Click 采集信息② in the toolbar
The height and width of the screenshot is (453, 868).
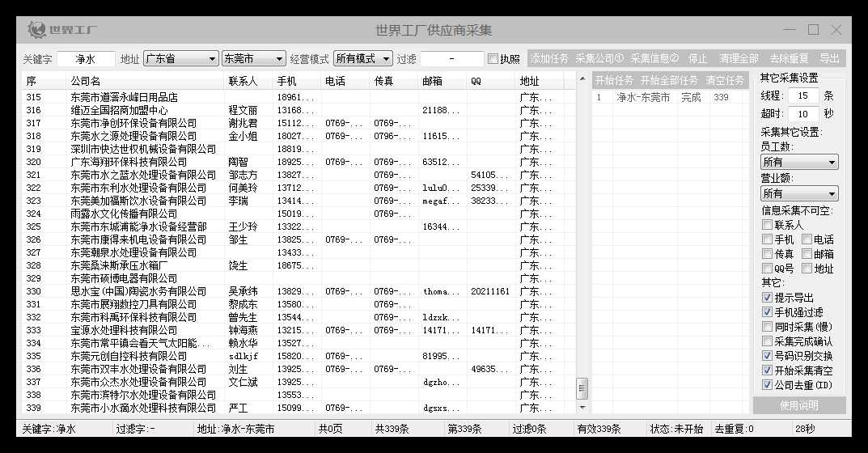tap(654, 58)
